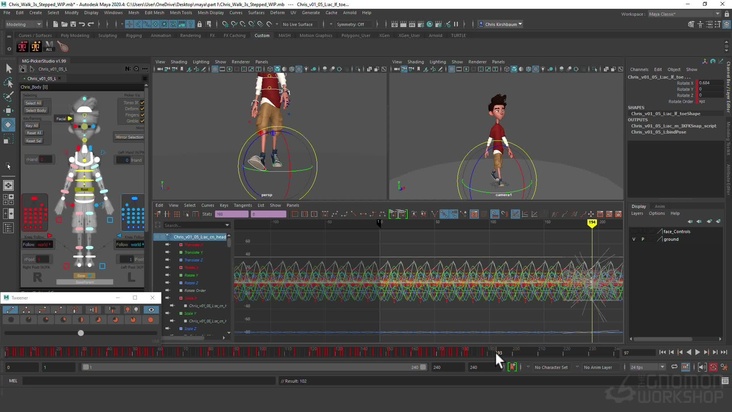Select the Scale tool in the toolbox
732x412 pixels.
[x=8, y=139]
